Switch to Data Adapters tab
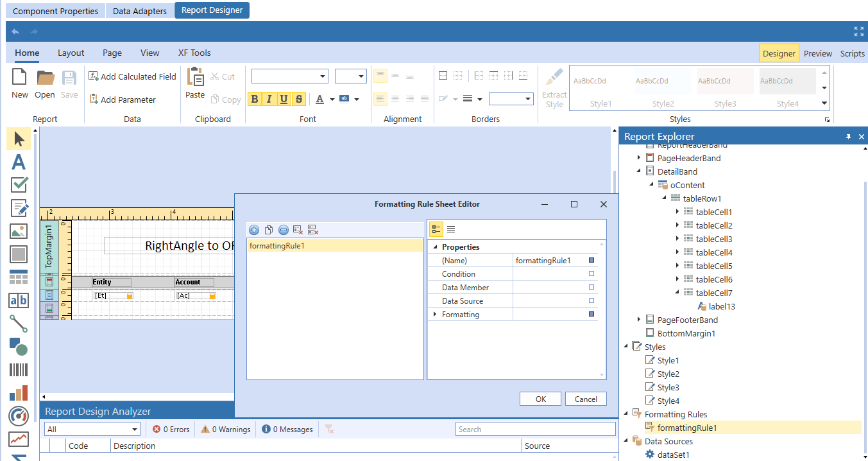This screenshot has height=461, width=868. click(140, 11)
